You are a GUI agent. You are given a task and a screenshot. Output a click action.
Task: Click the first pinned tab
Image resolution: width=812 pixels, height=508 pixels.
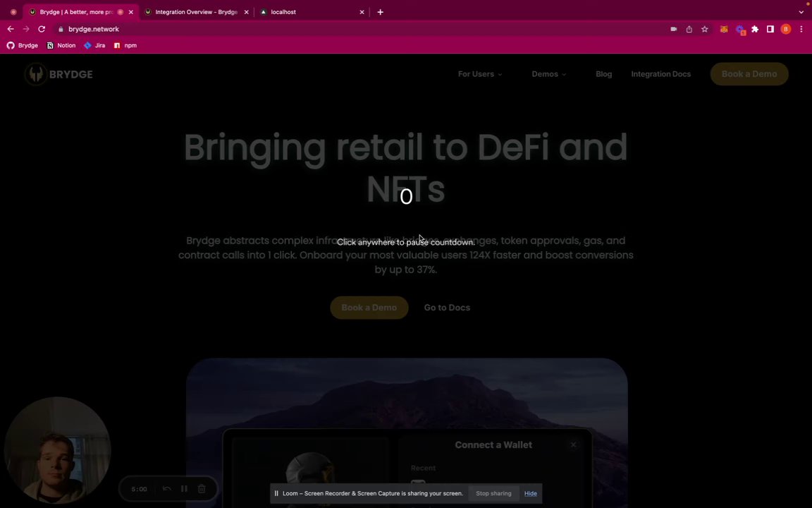coord(13,12)
